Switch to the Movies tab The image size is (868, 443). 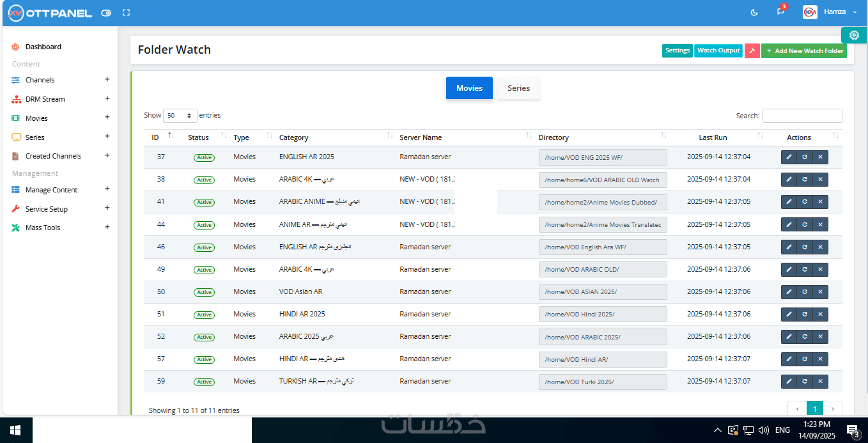pyautogui.click(x=469, y=88)
